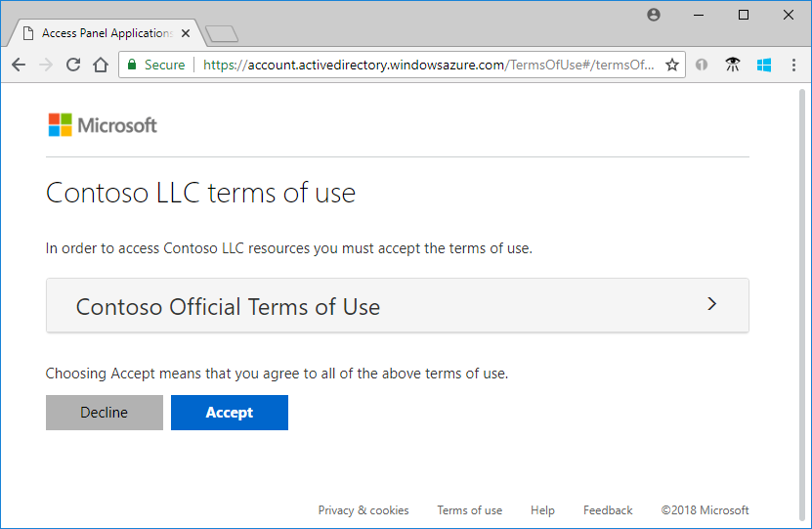
Task: Go to the browser home page icon
Action: point(101,65)
